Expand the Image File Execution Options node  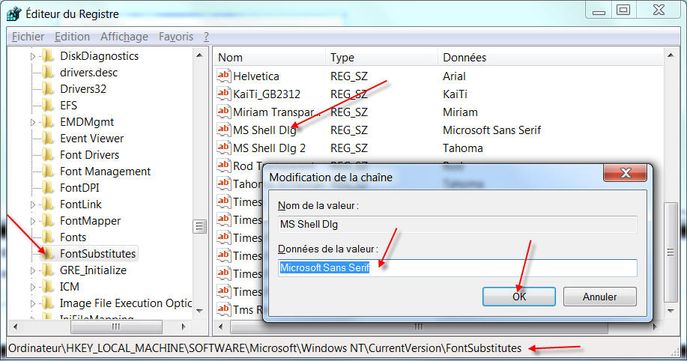click(x=33, y=304)
